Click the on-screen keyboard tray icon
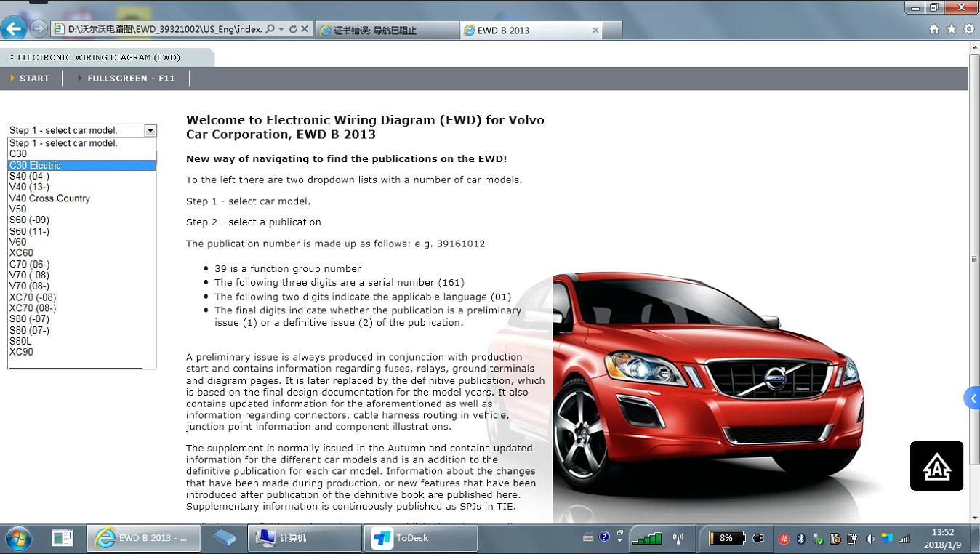Screen dimensions: 980x554 pyautogui.click(x=589, y=538)
